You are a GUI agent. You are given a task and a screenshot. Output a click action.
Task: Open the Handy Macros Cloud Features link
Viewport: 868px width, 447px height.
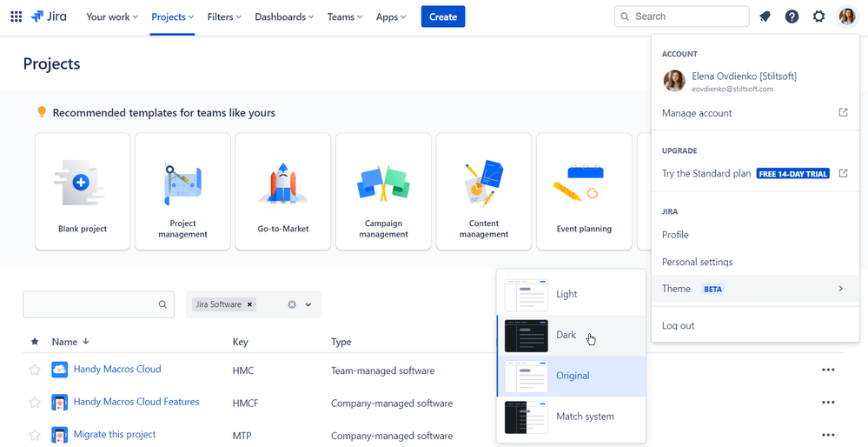click(136, 402)
